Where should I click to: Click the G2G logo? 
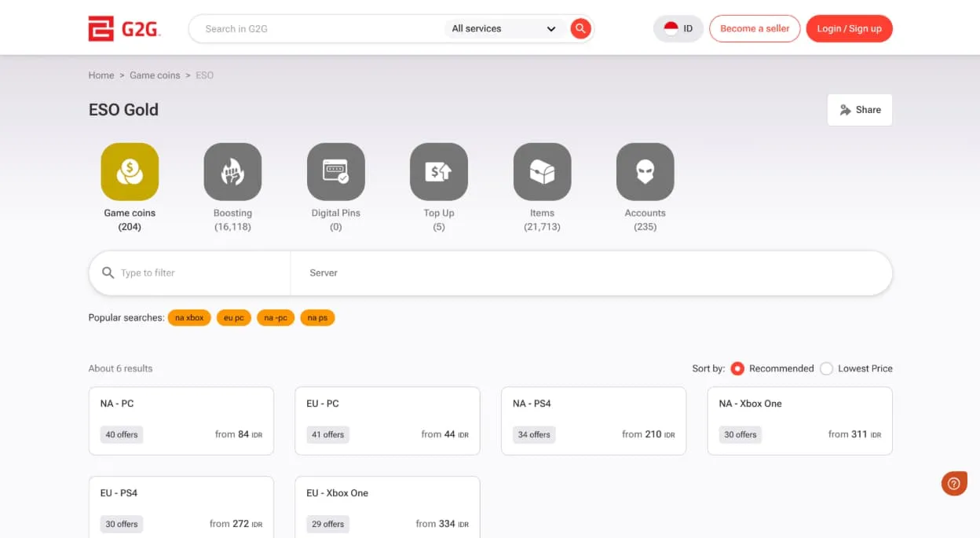124,28
